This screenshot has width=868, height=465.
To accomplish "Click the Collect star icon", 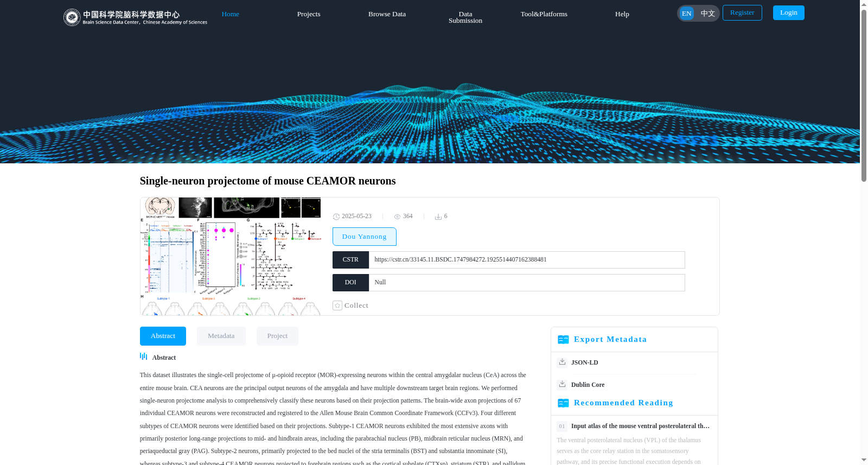I will coord(337,305).
